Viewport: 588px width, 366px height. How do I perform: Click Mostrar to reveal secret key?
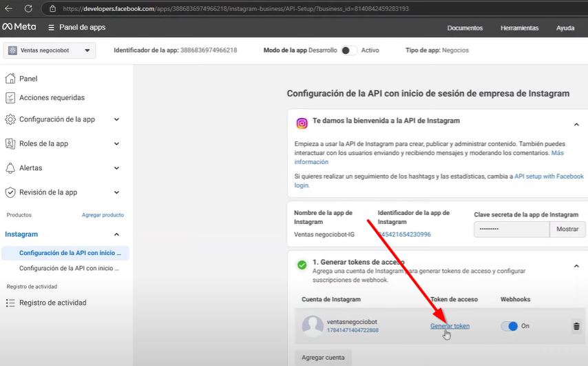pyautogui.click(x=567, y=229)
